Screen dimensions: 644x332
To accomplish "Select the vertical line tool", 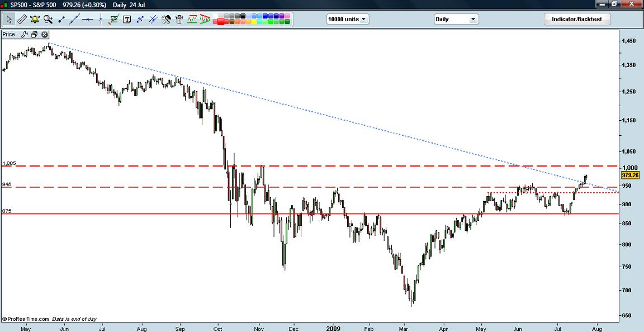I will [101, 19].
